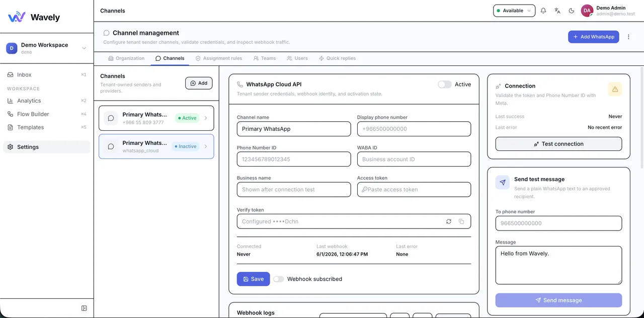Click the Last webhook timestamp 6/1/2026

click(x=342, y=254)
